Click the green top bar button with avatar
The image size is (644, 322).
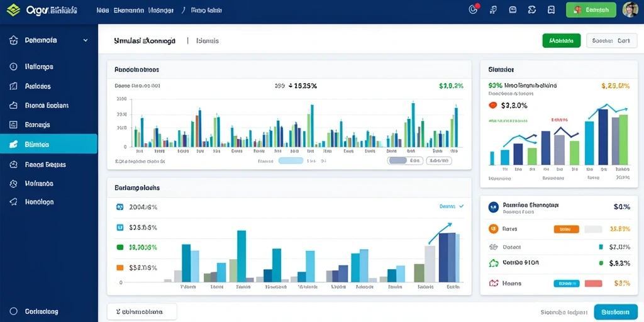coord(591,10)
